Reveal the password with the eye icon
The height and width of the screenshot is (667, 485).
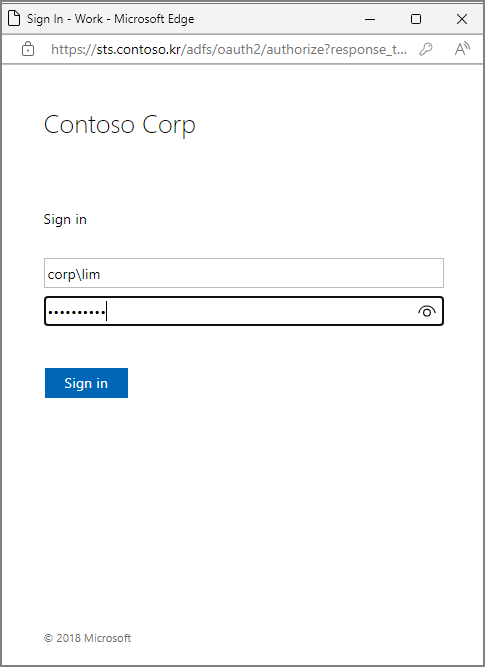pyautogui.click(x=427, y=312)
